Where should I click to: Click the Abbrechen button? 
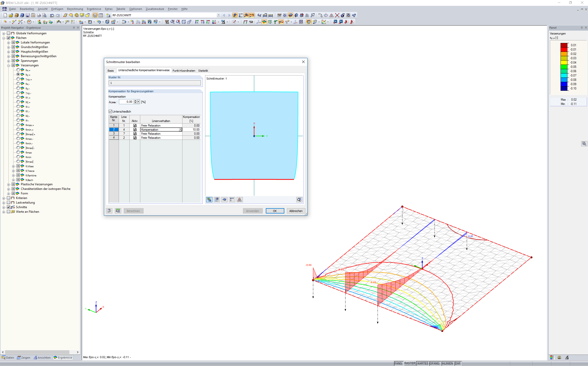[296, 211]
